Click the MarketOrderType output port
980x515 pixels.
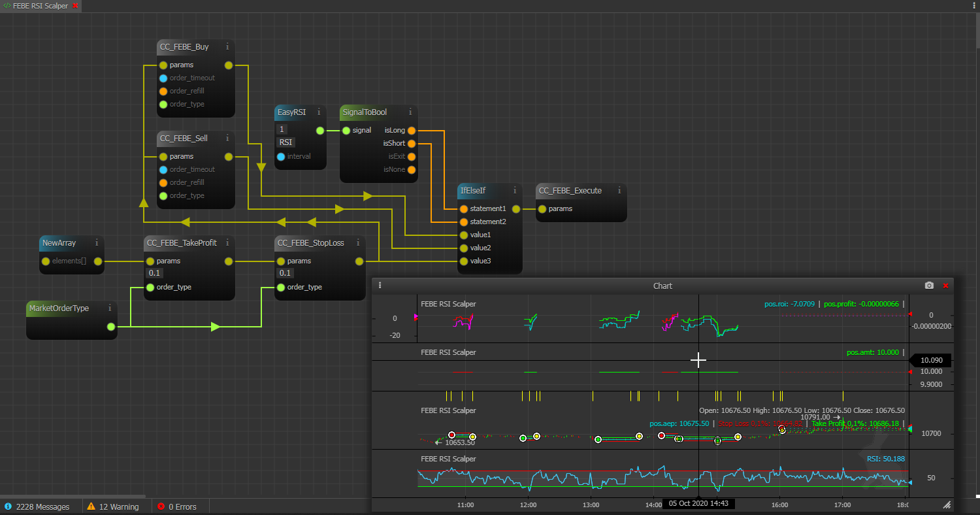(x=111, y=326)
